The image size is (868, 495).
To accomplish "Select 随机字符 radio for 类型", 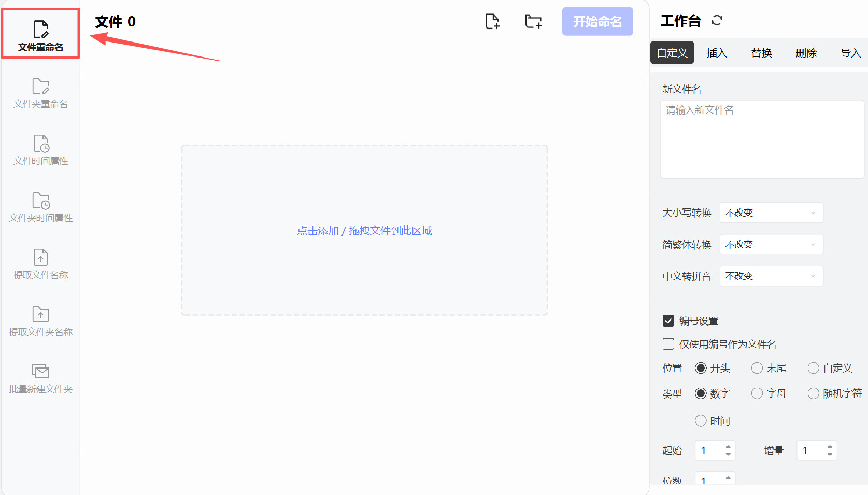I will (814, 393).
